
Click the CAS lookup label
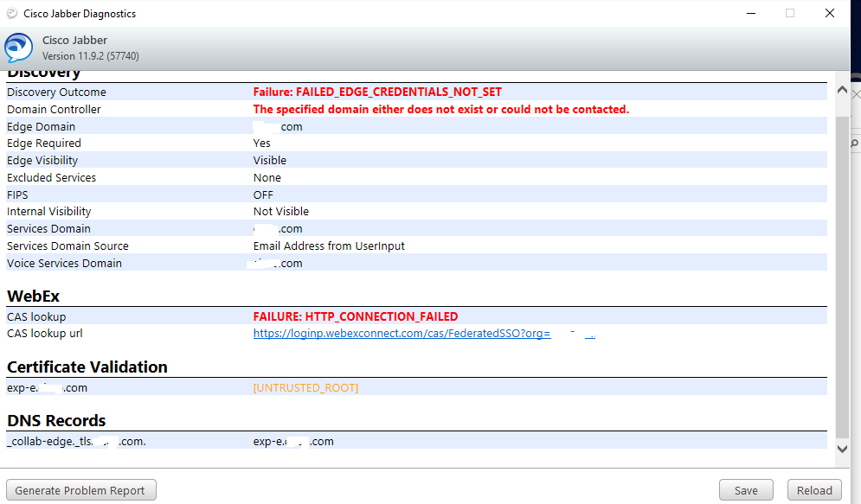point(36,317)
